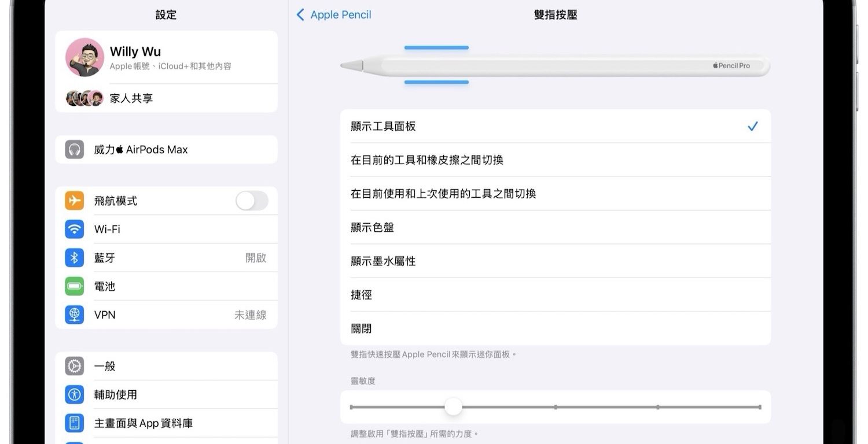Select the green Battery icon
The width and height of the screenshot is (868, 444).
click(x=75, y=286)
